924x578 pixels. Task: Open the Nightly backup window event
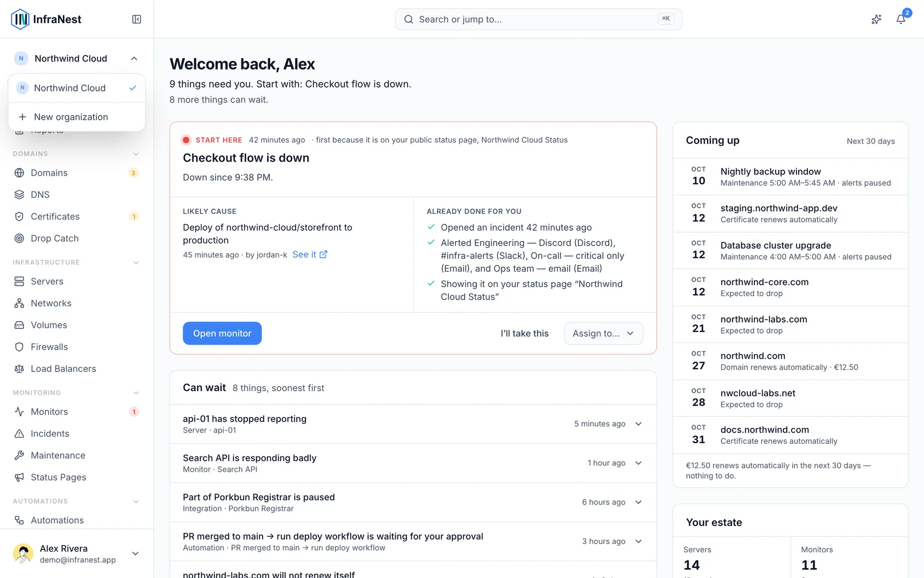[790, 177]
